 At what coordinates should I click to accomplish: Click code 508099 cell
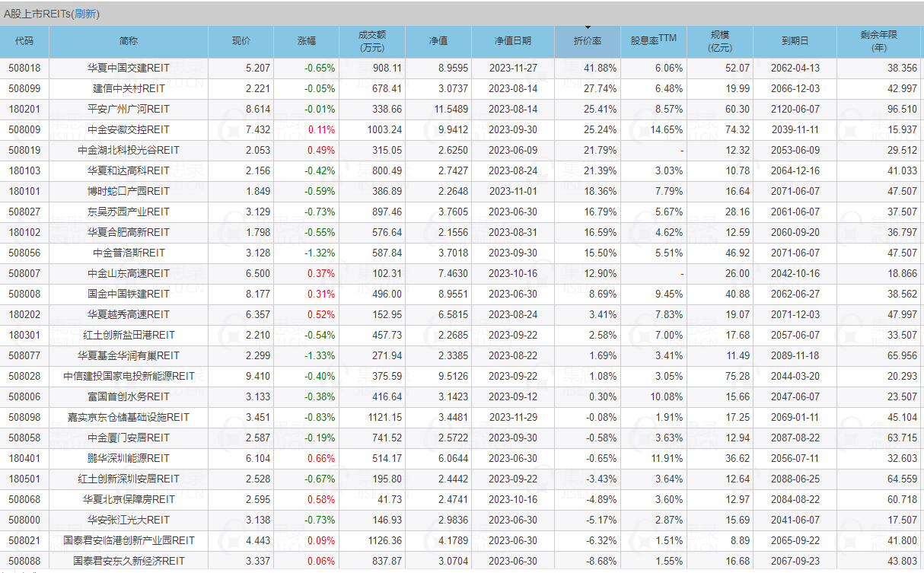pyautogui.click(x=24, y=88)
